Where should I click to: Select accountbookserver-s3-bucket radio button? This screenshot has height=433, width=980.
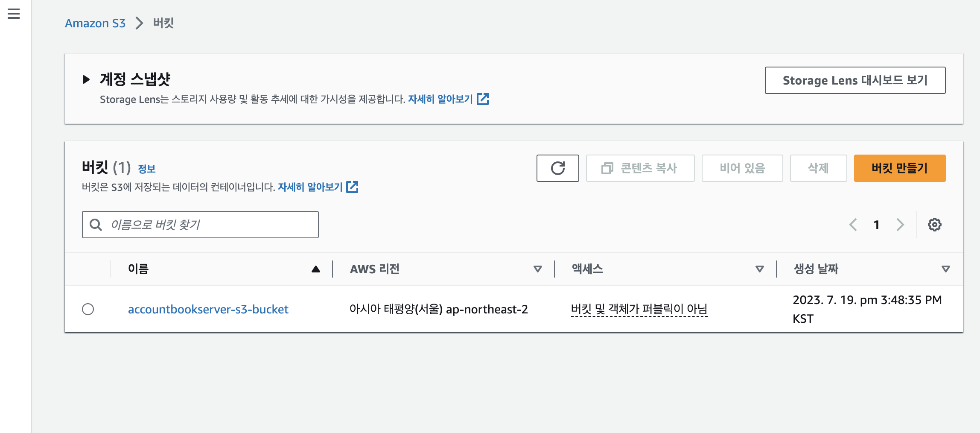coord(88,309)
